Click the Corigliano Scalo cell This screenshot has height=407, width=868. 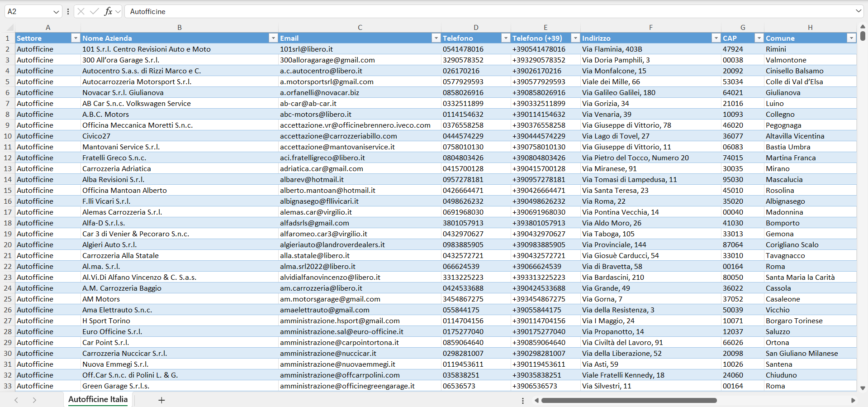(x=810, y=244)
